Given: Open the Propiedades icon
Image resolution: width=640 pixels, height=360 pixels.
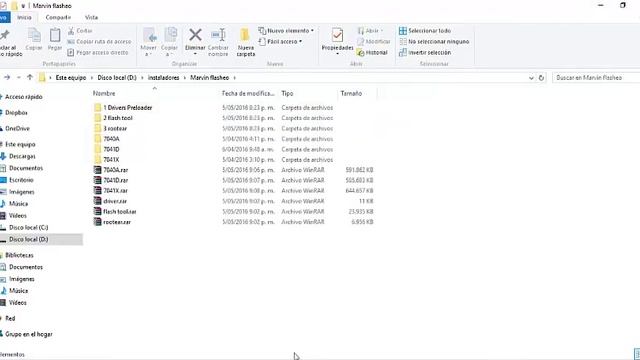Looking at the screenshot, I should [x=337, y=36].
